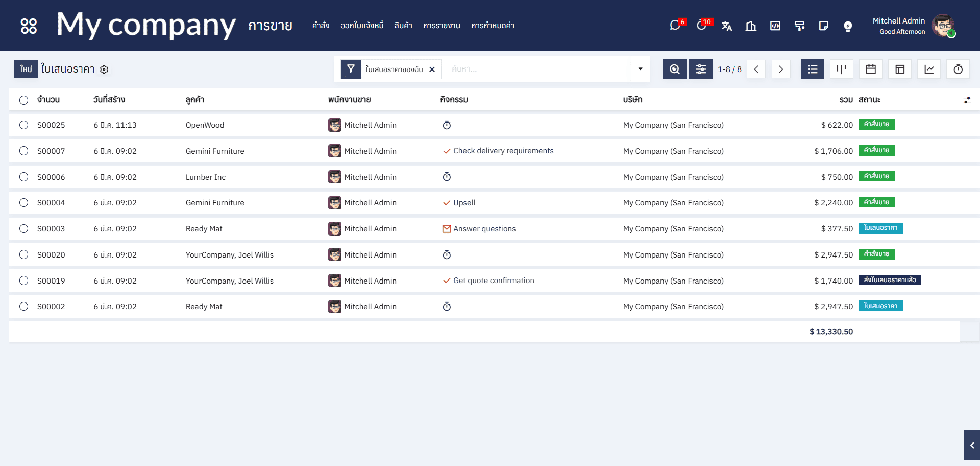Switch to the graph view
The image size is (980, 466).
tap(929, 69)
